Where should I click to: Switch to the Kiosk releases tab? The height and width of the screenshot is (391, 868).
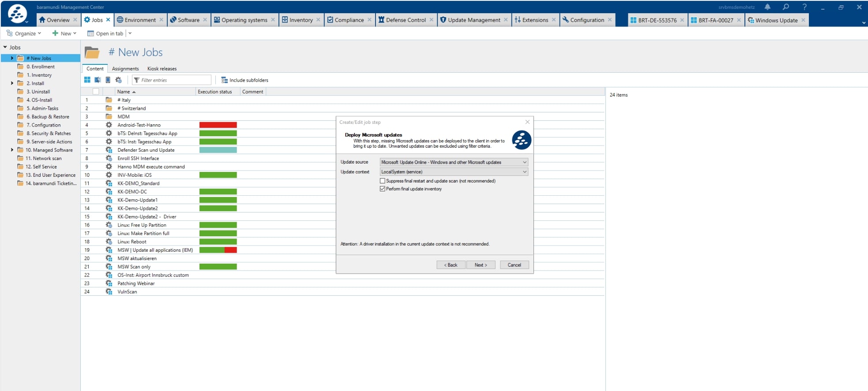pyautogui.click(x=162, y=69)
